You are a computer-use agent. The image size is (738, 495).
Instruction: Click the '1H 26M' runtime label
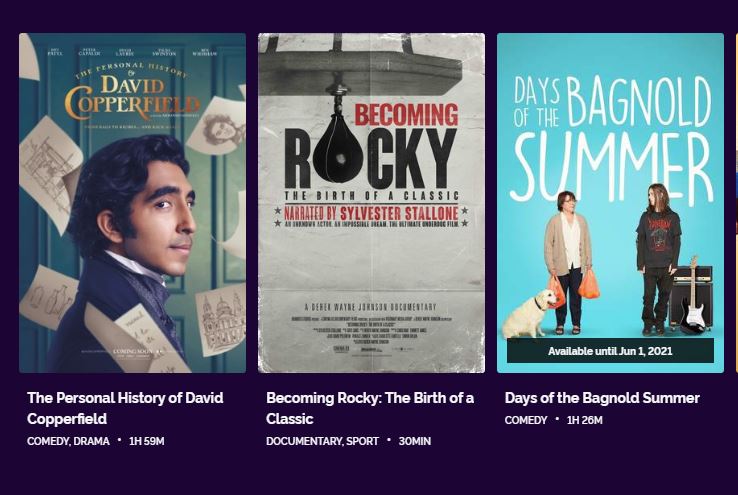[x=585, y=420]
